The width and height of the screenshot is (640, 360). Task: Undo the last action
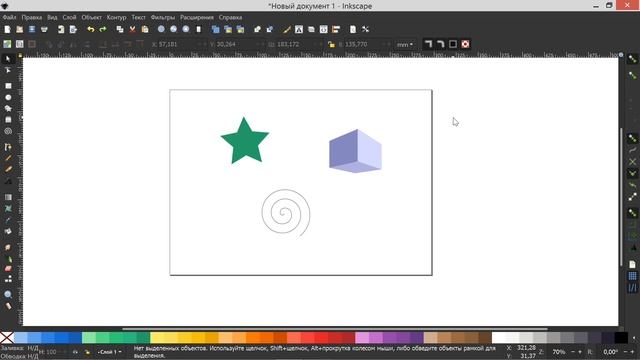click(91, 29)
